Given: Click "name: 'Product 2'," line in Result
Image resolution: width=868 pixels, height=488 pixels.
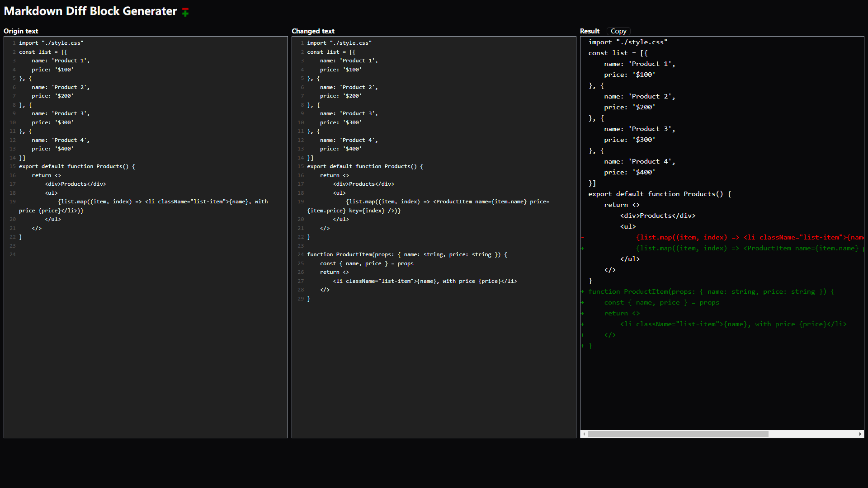Looking at the screenshot, I should [640, 96].
